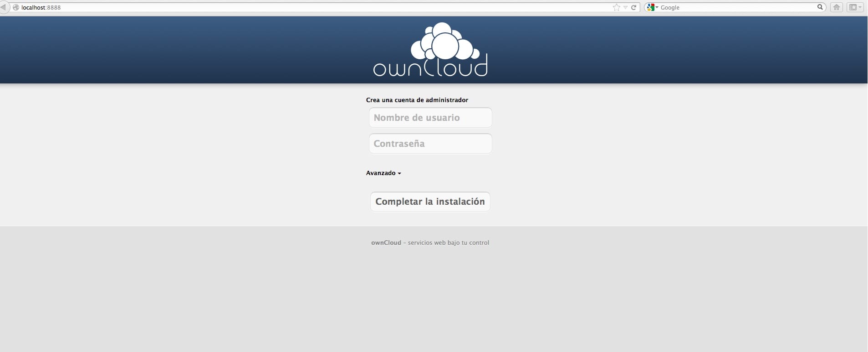Screen dimensions: 868x352
Task: Open the URL history dropdown arrow
Action: [625, 7]
